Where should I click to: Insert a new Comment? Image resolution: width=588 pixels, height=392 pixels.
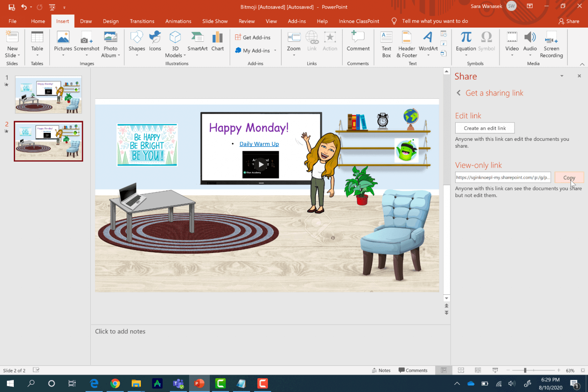coord(358,42)
